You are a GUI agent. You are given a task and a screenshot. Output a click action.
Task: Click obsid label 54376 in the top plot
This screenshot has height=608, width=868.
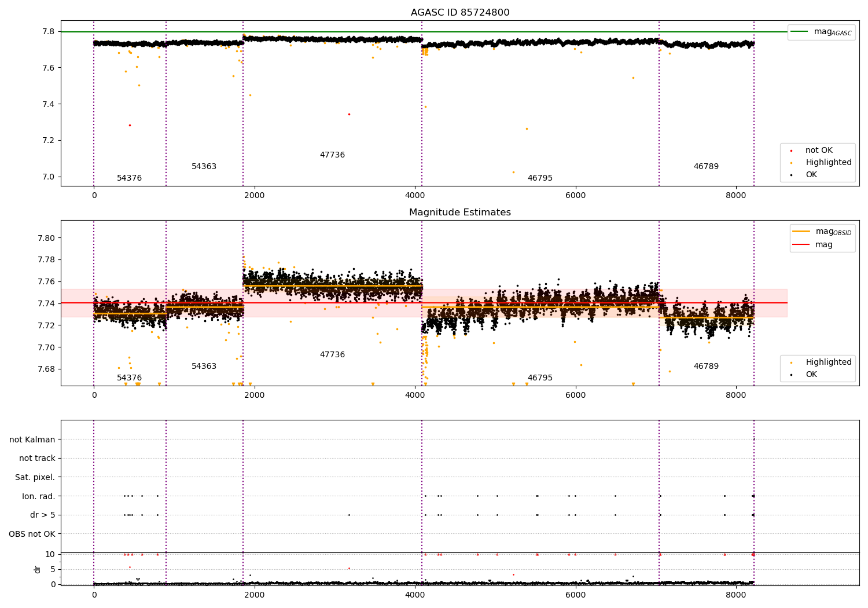(x=129, y=178)
